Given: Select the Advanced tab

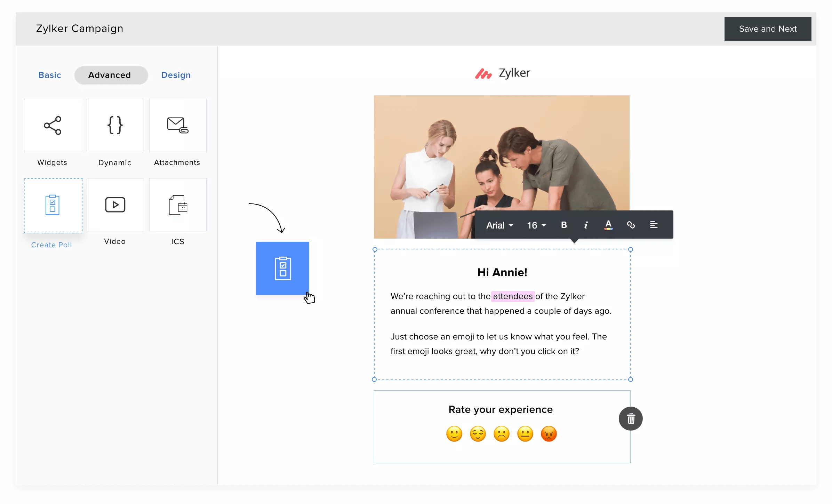Looking at the screenshot, I should click(109, 74).
